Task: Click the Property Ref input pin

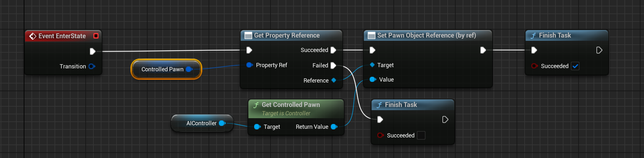Action: coord(249,65)
